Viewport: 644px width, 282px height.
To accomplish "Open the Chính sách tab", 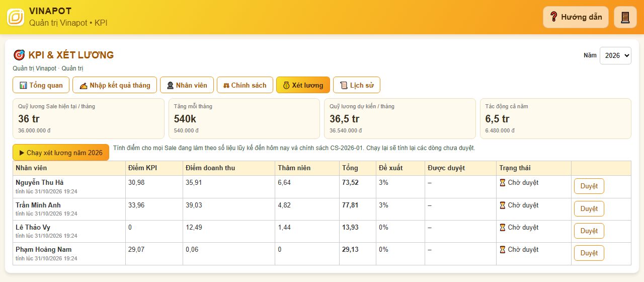I will click(x=245, y=85).
